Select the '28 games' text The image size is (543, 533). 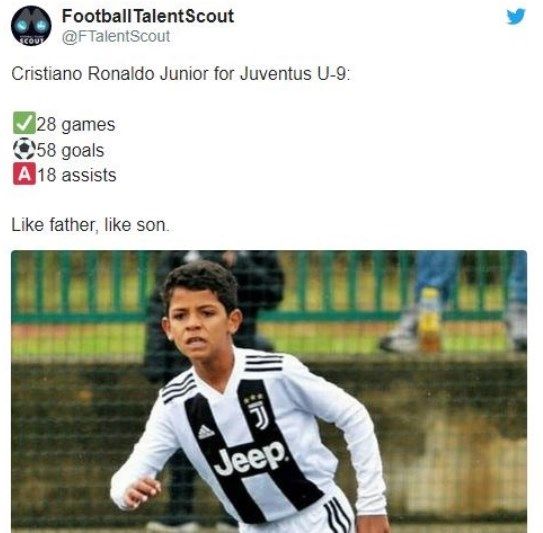pos(76,124)
